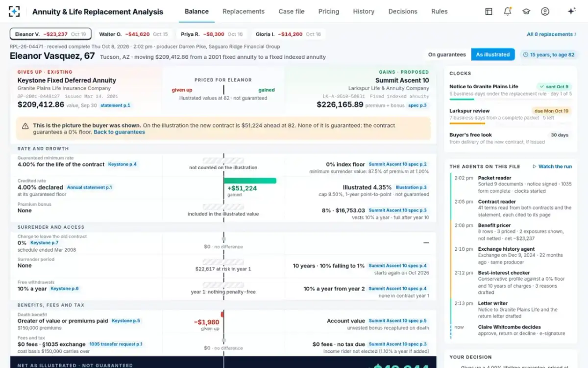Open the layout panel icon
Screen dimensions: 588x368
489,11
